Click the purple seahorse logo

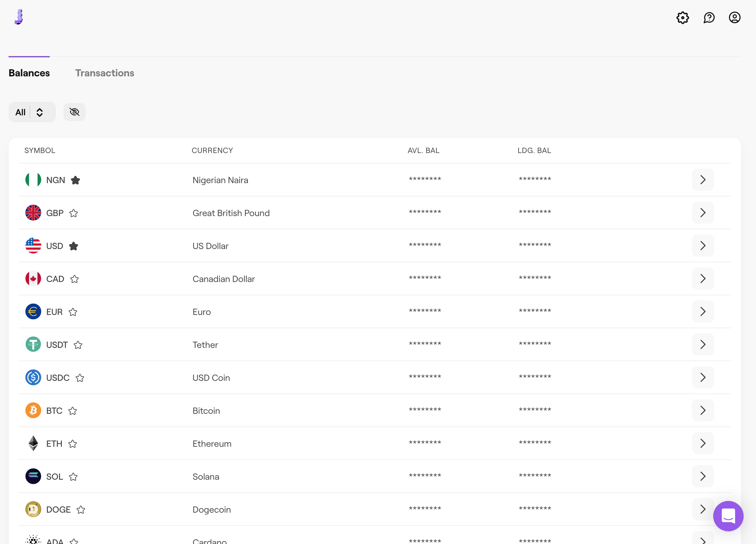coord(19,17)
